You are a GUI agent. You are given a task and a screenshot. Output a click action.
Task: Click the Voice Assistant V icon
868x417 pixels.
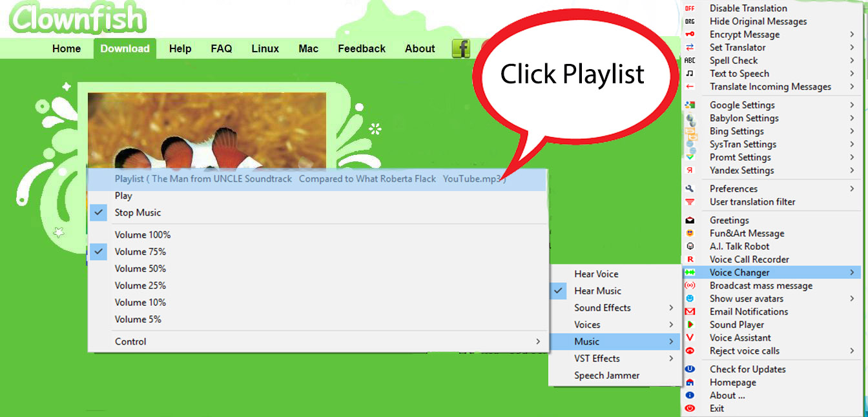690,338
